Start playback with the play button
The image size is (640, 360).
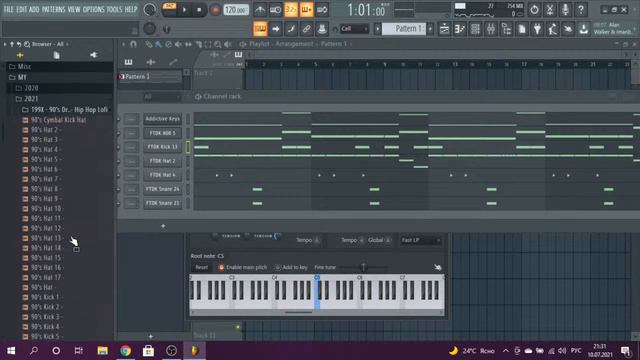point(184,10)
